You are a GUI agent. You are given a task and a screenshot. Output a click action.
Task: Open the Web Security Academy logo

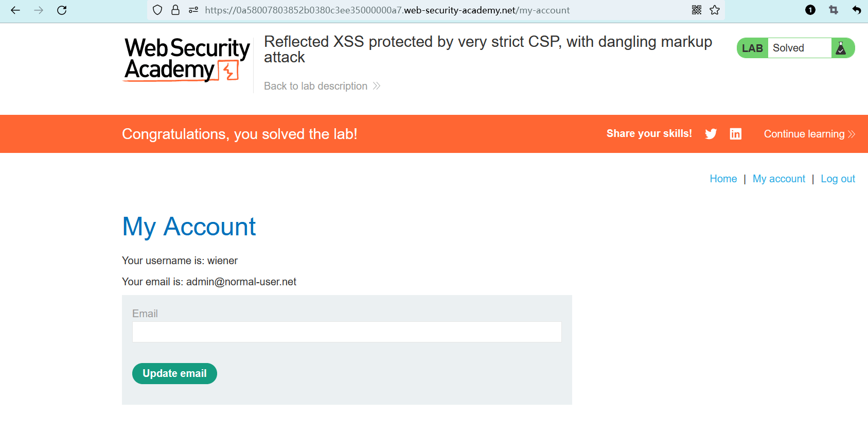(187, 59)
